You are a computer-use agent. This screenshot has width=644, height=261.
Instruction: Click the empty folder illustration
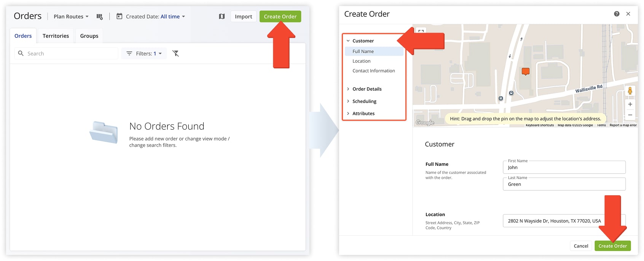(x=104, y=132)
